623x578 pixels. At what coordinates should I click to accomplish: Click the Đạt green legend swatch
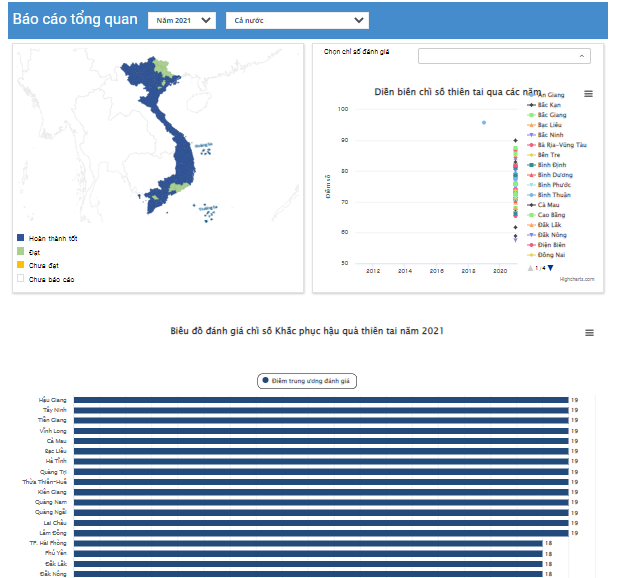tap(20, 252)
